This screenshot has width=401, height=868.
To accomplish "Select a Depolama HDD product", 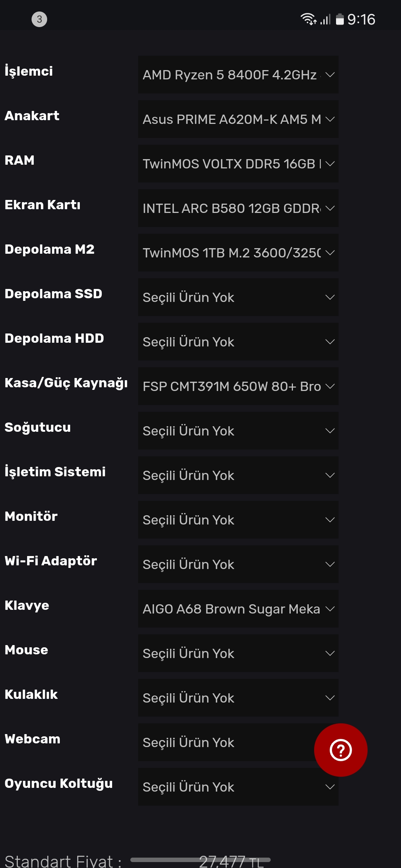I will (238, 342).
